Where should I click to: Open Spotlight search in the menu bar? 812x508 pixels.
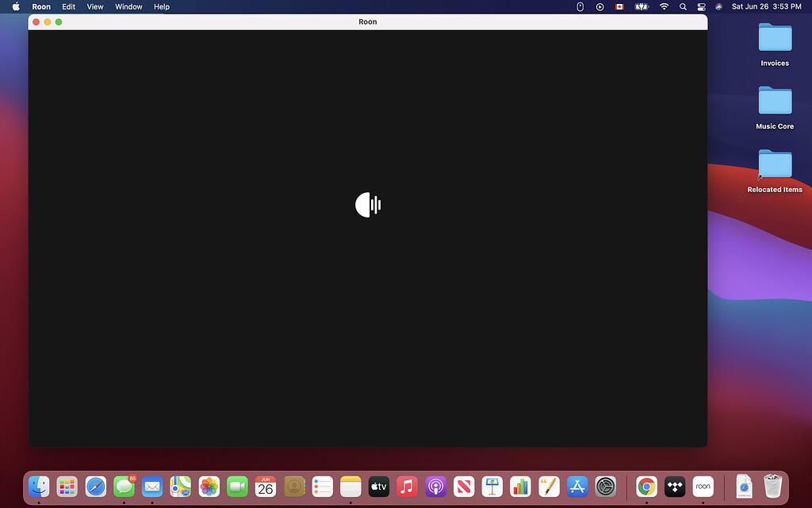click(683, 6)
